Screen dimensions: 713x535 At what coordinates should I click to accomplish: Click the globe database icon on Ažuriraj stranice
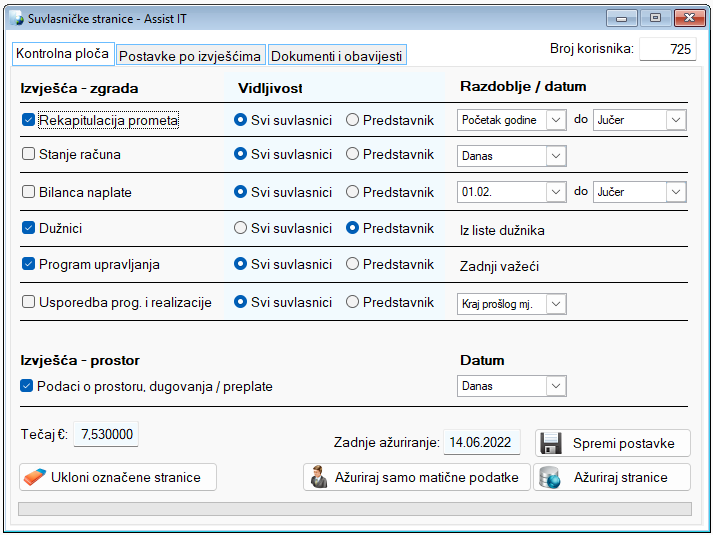[550, 477]
